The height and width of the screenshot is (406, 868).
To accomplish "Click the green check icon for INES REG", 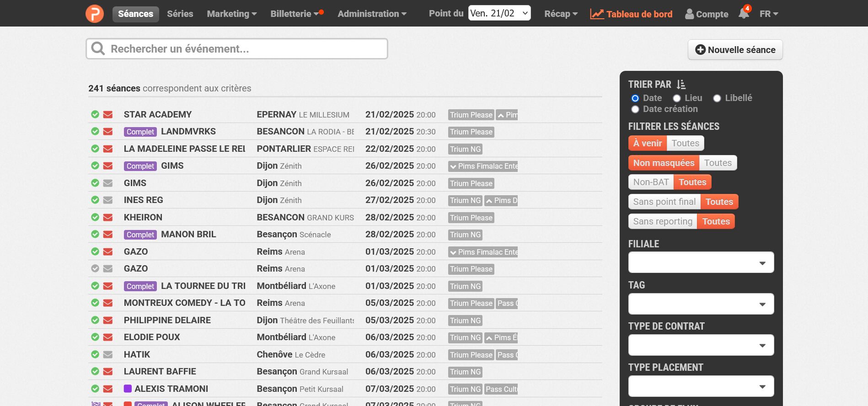I will click(x=95, y=200).
